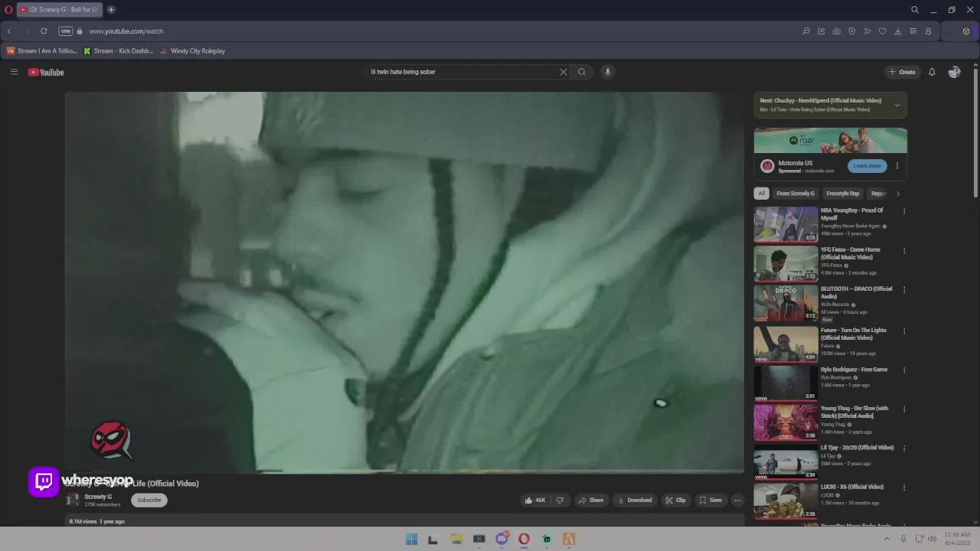Dislike the video
This screenshot has height=551, width=980.
560,500
